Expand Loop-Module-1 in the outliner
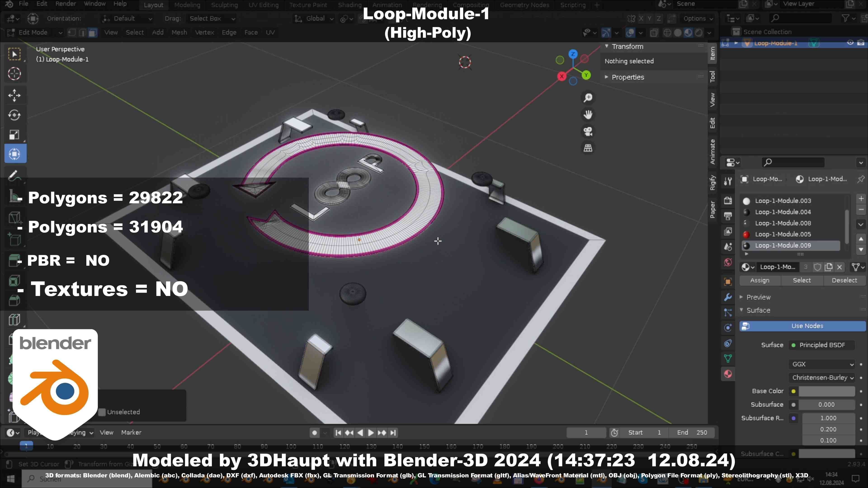This screenshot has height=488, width=868. coord(736,43)
